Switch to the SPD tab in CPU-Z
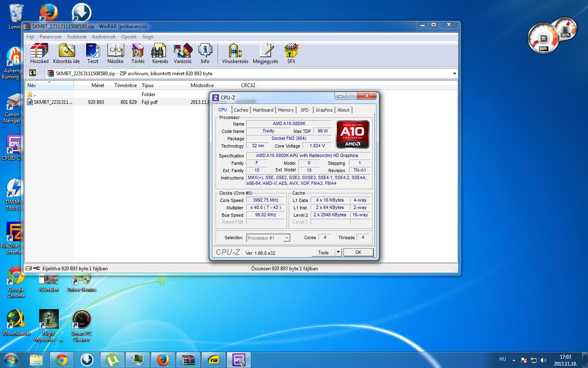Screen dimensions: 588x368 tap(305, 110)
